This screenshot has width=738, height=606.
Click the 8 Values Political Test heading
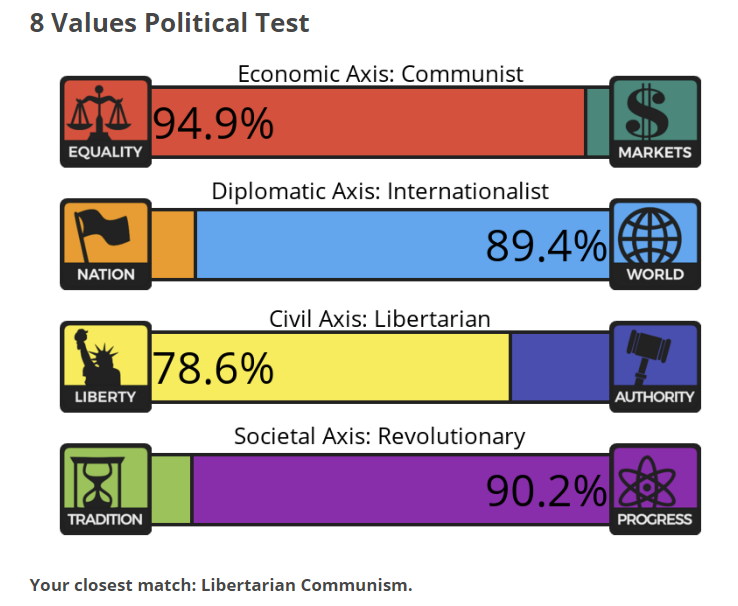(x=170, y=23)
